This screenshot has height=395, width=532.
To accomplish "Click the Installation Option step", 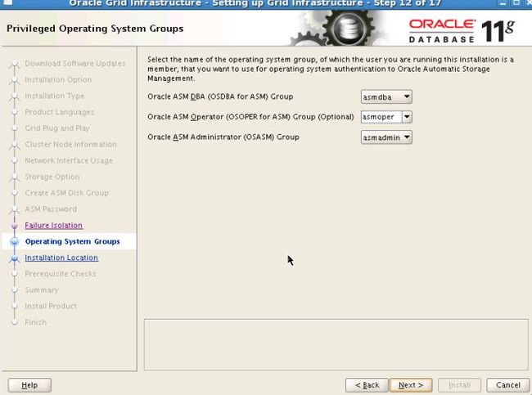I will (x=58, y=79).
